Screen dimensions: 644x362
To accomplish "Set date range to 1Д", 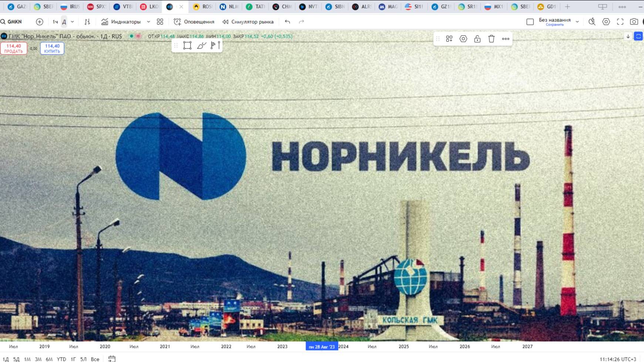I will click(6, 359).
